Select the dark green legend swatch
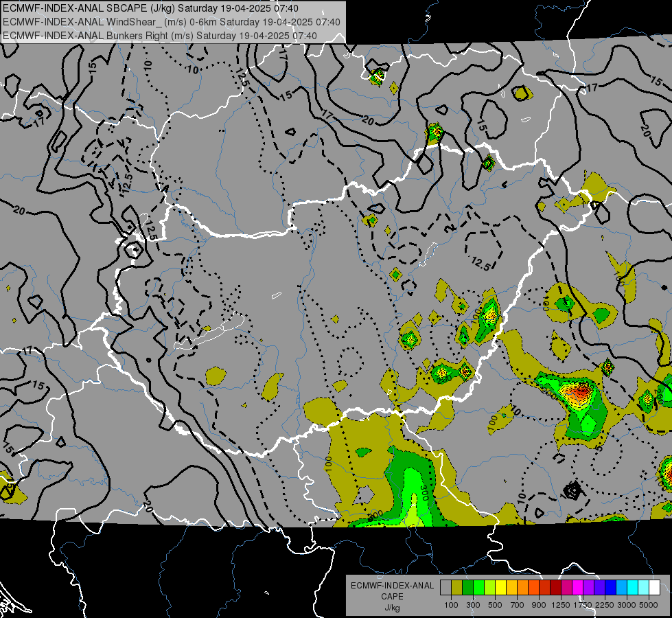This screenshot has width=672, height=618. click(467, 587)
